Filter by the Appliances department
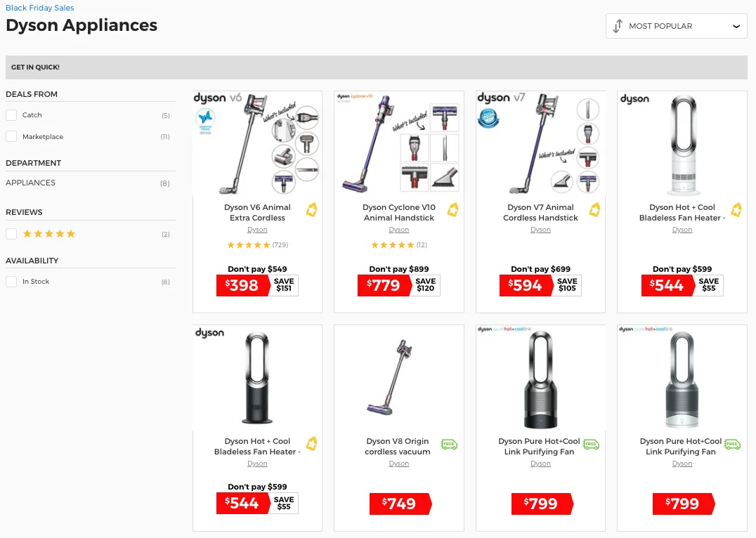The width and height of the screenshot is (756, 538). (x=31, y=183)
